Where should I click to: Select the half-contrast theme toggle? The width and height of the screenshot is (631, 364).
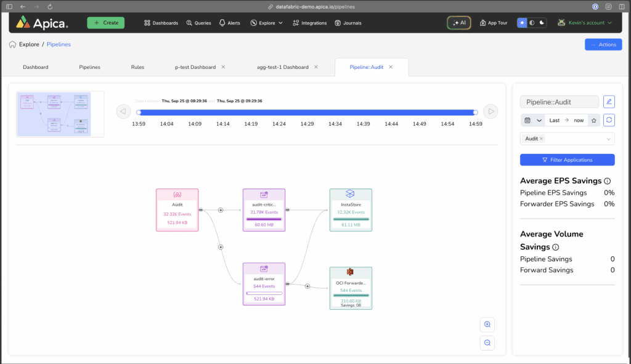pyautogui.click(x=532, y=23)
